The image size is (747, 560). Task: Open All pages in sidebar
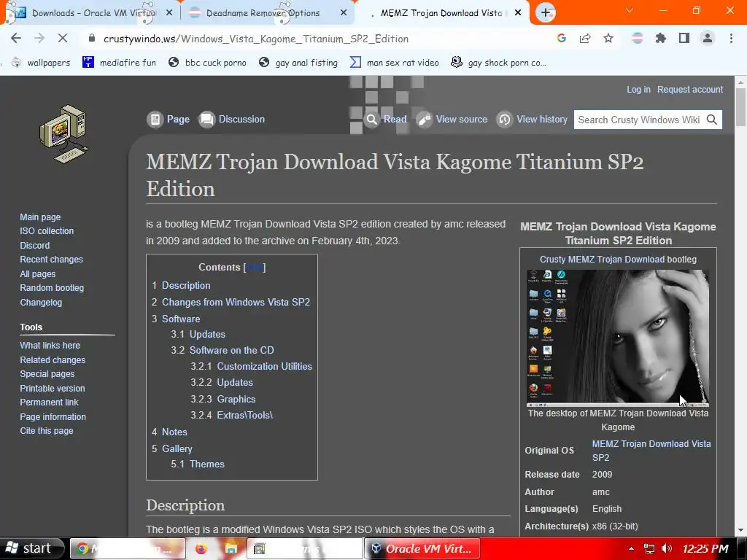[x=38, y=274]
